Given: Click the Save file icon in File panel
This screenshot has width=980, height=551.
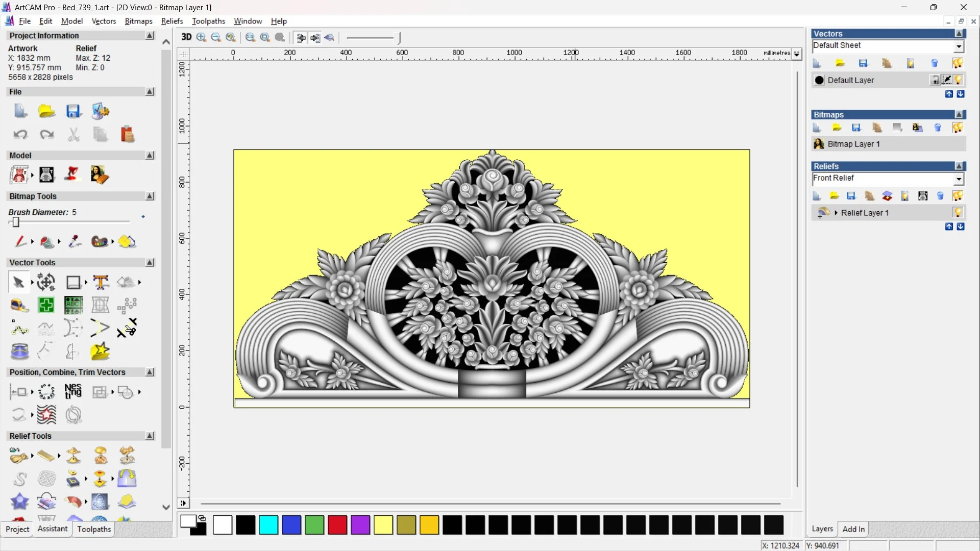Looking at the screenshot, I should [x=73, y=111].
